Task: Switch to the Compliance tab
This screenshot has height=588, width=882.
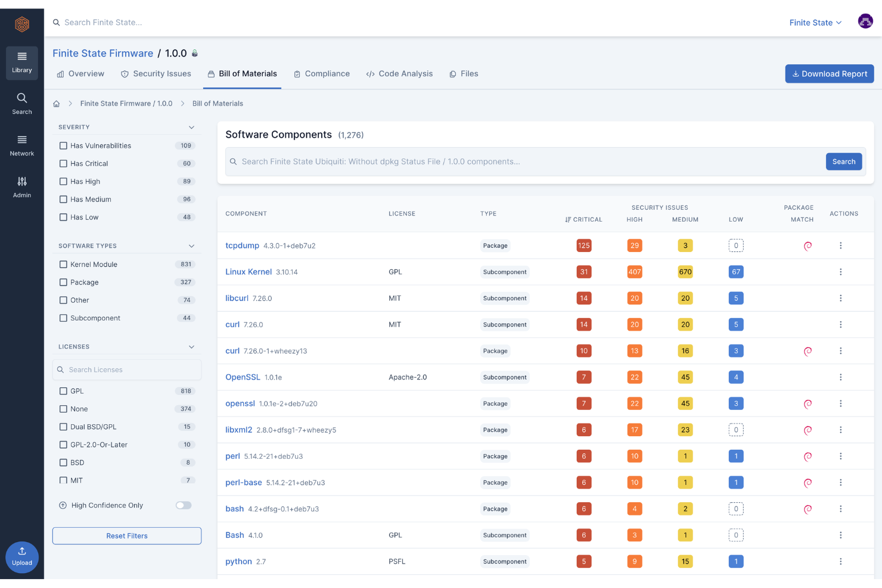Action: [x=322, y=74]
